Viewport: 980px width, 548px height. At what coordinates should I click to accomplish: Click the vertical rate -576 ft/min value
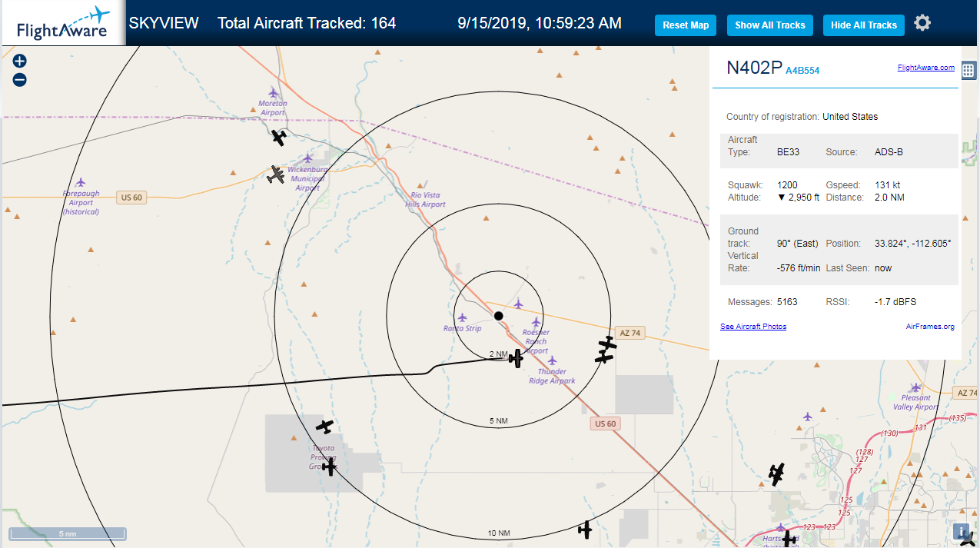tap(799, 268)
